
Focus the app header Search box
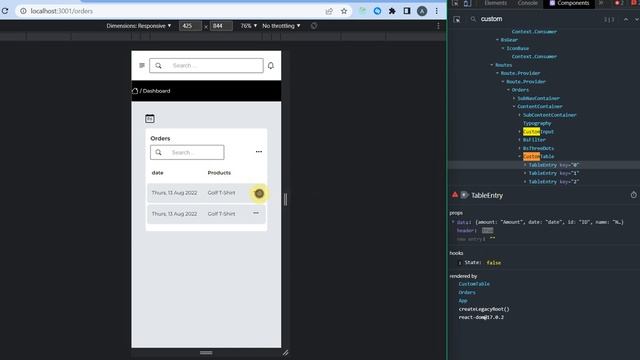click(206, 65)
